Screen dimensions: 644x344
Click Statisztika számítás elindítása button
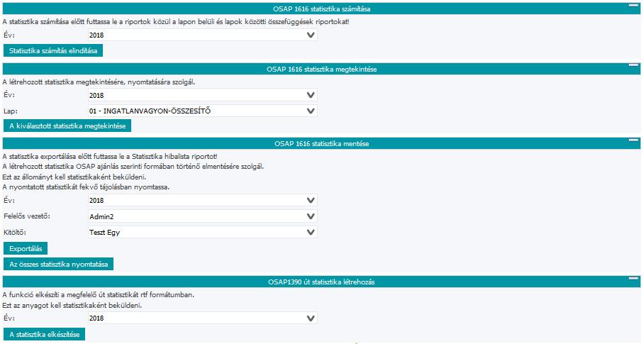click(53, 51)
